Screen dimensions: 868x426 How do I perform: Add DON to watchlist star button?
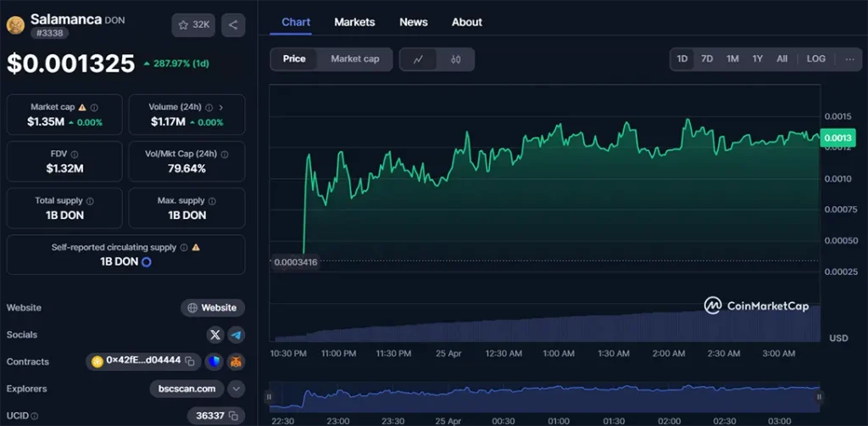click(193, 25)
